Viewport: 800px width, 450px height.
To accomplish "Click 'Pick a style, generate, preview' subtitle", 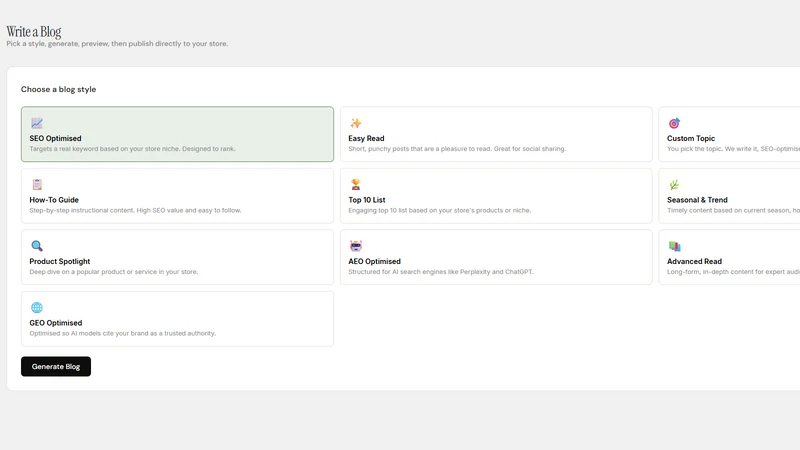I will [117, 44].
